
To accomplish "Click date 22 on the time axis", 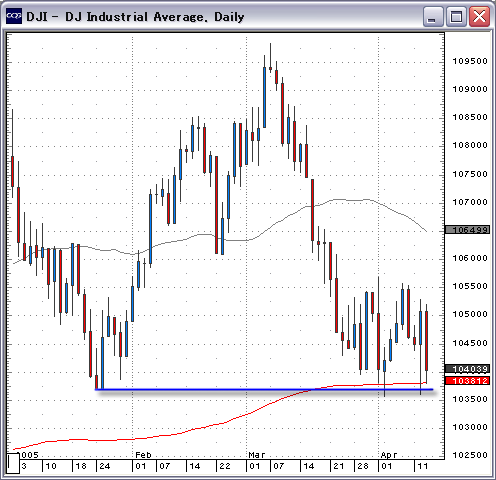I will 225,466.
